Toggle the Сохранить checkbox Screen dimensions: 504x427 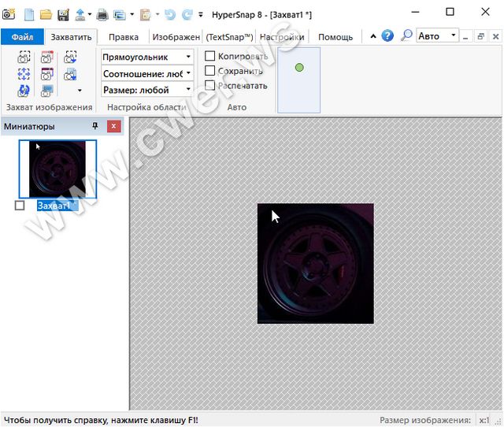pyautogui.click(x=210, y=71)
